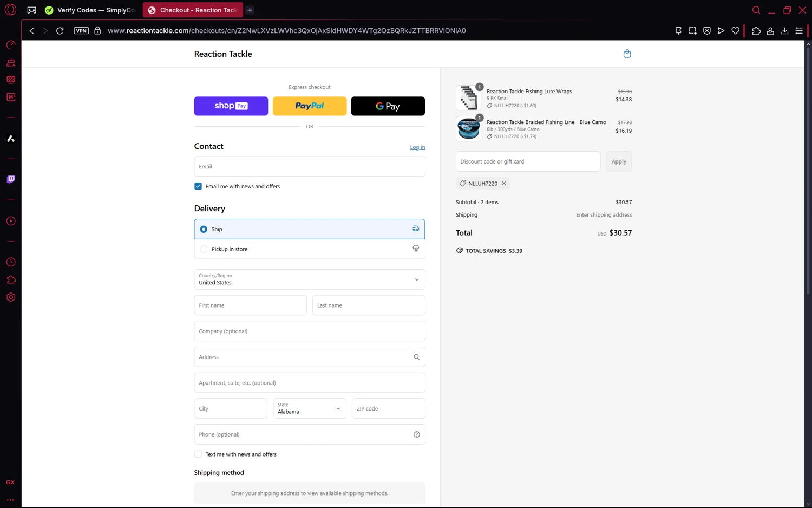Open History clock icon in sidebar
The height and width of the screenshot is (508, 812).
click(x=10, y=262)
